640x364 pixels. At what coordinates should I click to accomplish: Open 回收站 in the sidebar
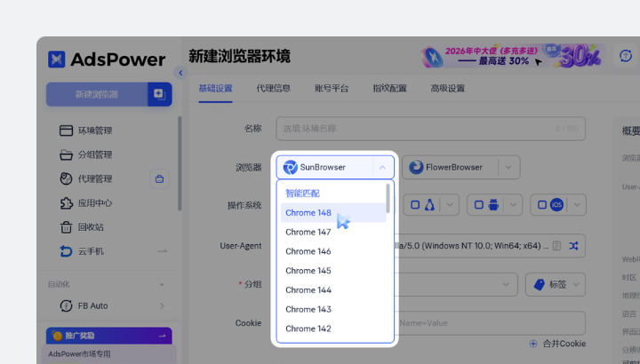[x=91, y=227]
